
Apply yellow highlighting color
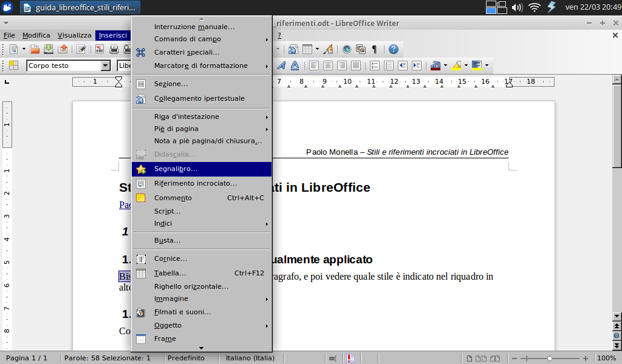point(456,66)
